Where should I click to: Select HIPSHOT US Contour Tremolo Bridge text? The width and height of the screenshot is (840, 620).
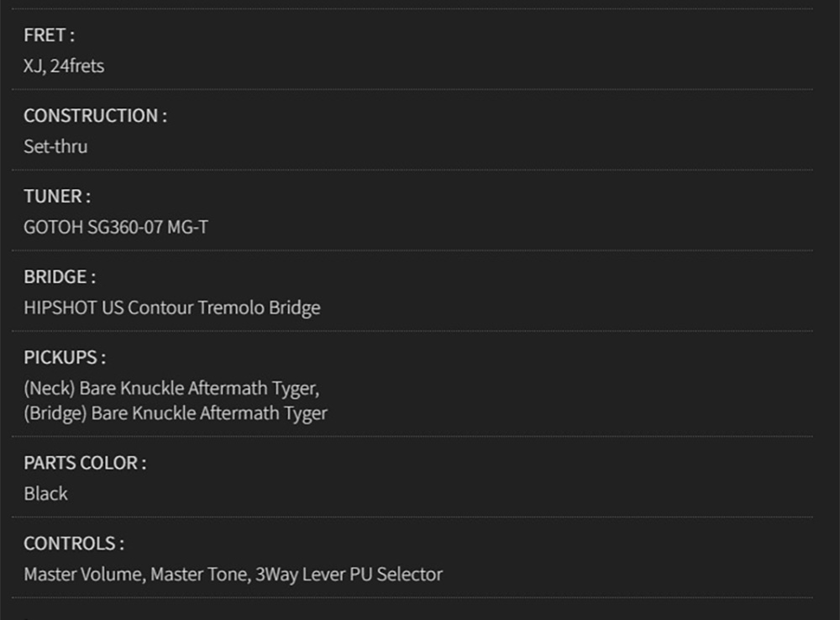172,307
